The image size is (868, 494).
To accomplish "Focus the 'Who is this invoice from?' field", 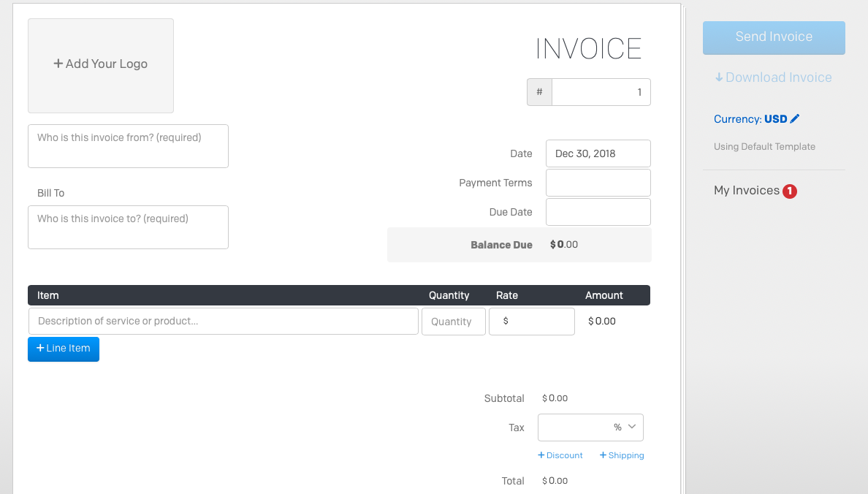I will 128,146.
